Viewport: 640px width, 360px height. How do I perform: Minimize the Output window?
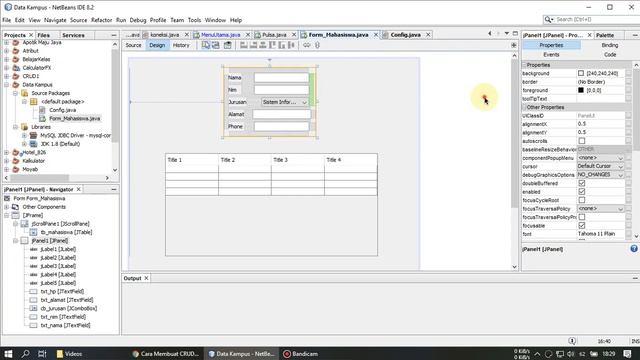point(635,278)
